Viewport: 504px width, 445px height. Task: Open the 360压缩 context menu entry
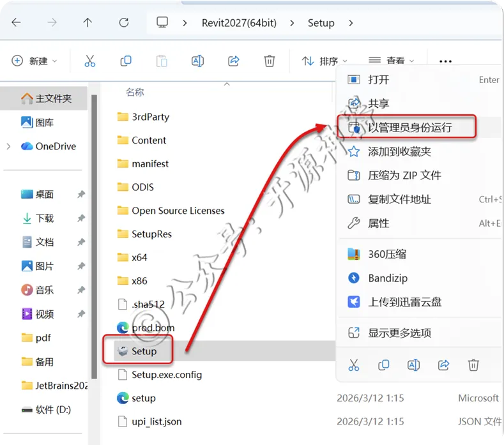[x=420, y=254]
